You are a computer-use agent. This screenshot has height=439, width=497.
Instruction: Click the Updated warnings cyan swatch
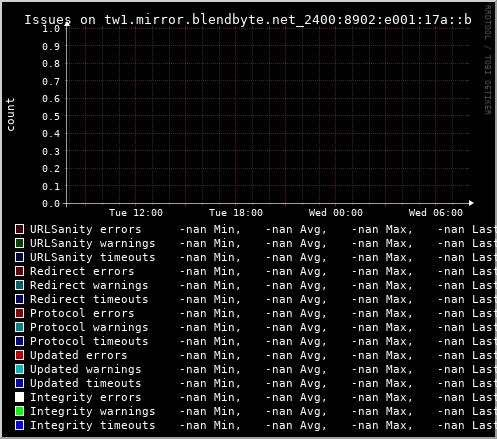(20, 369)
